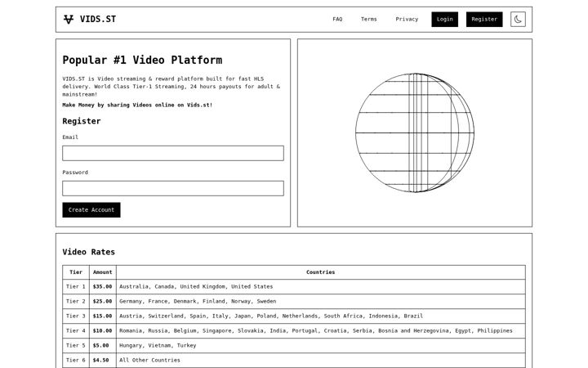588x368 pixels.
Task: Click the VIDS.ST logo icon
Action: [69, 19]
